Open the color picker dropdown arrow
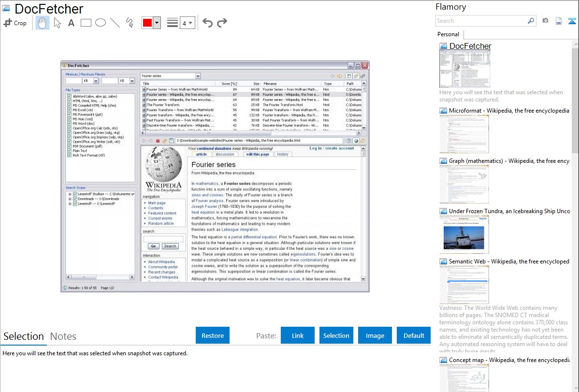Image resolution: width=579 pixels, height=392 pixels. (157, 23)
